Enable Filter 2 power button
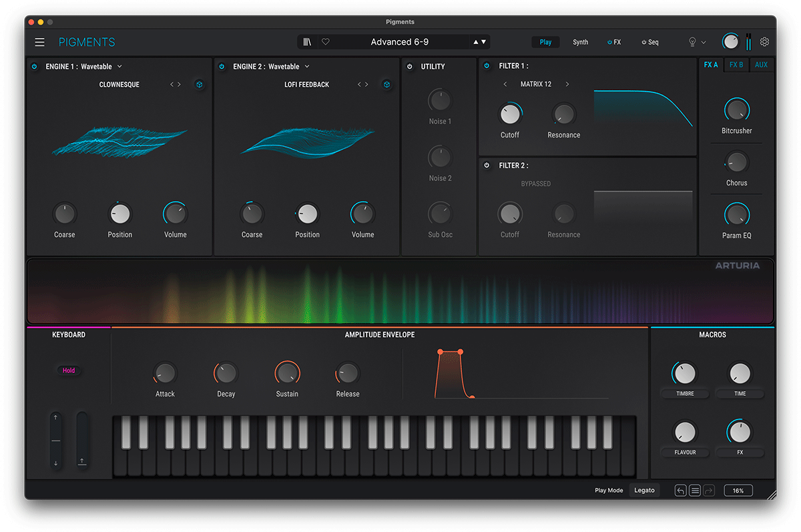The height and width of the screenshot is (532, 801). [x=487, y=165]
